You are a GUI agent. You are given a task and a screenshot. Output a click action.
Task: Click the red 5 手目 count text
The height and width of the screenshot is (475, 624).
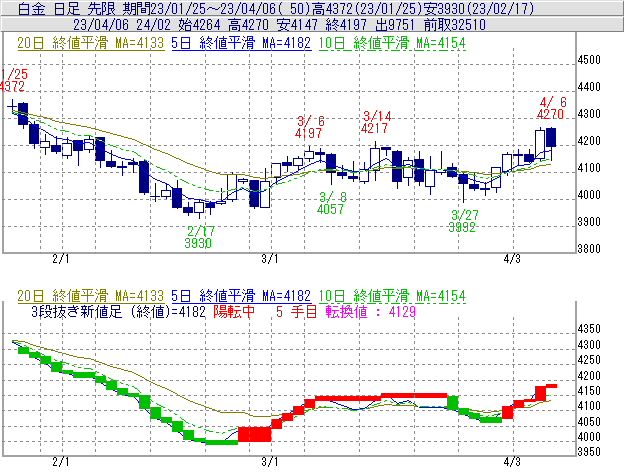pos(296,311)
